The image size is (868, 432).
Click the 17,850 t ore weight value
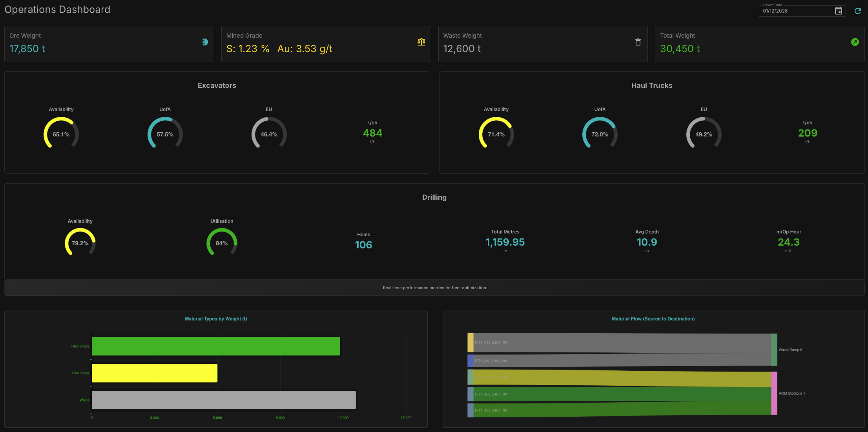pos(27,49)
